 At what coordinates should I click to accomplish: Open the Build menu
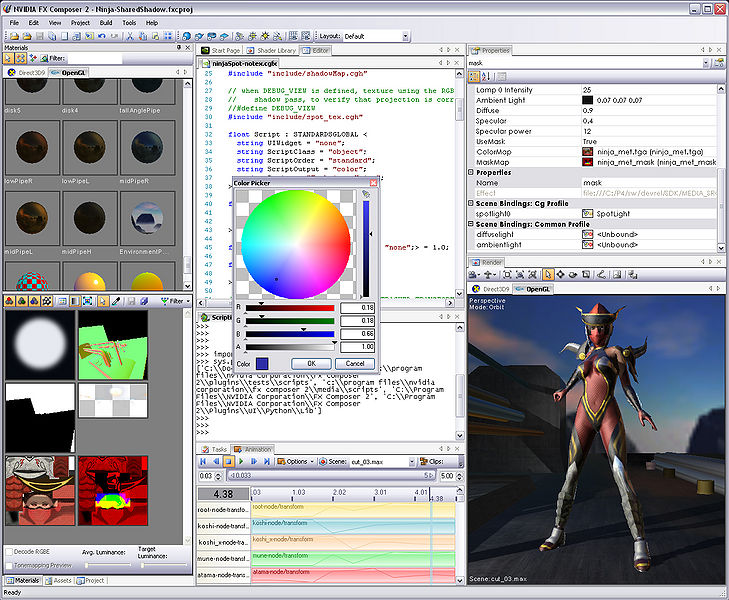tap(105, 21)
